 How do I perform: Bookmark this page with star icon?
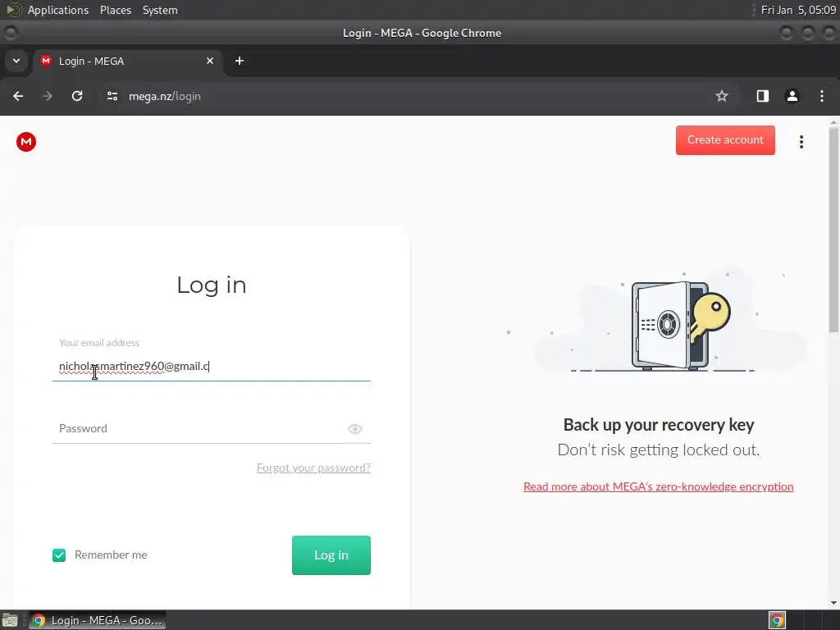722,97
